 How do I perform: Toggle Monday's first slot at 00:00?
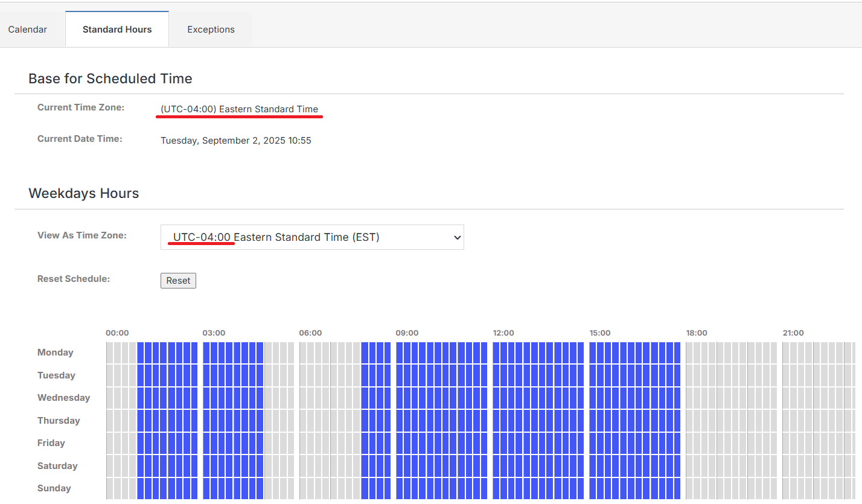[110, 352]
